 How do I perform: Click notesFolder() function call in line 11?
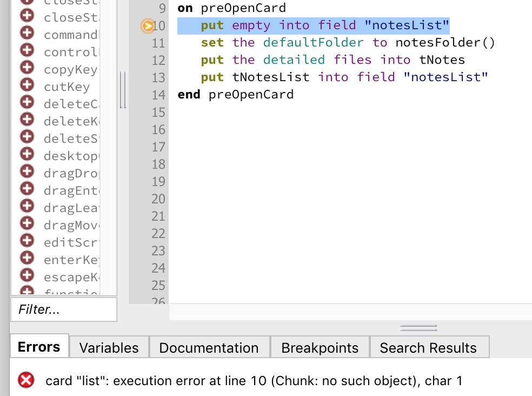[445, 43]
